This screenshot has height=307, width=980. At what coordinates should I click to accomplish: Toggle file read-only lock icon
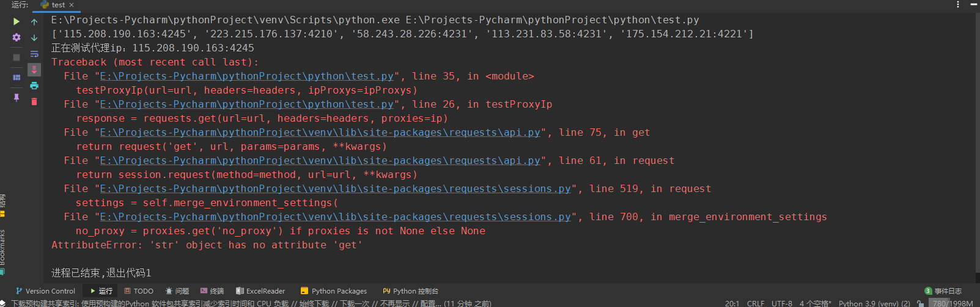tap(920, 303)
